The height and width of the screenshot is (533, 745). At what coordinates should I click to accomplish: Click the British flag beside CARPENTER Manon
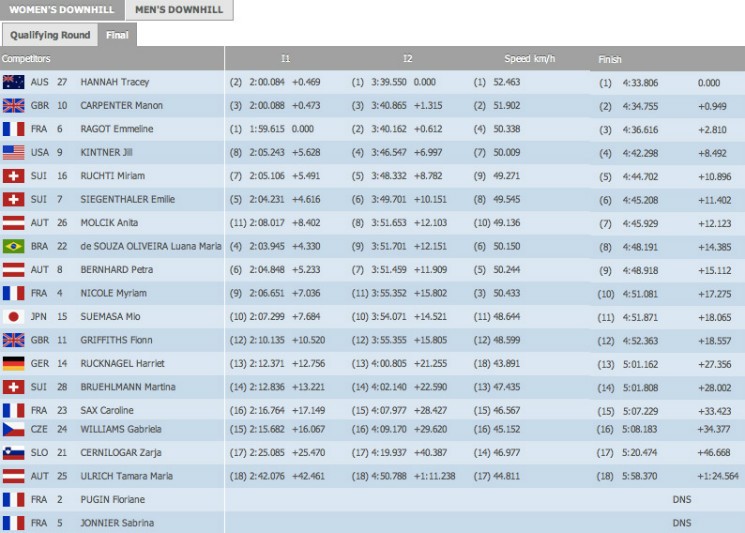13,105
